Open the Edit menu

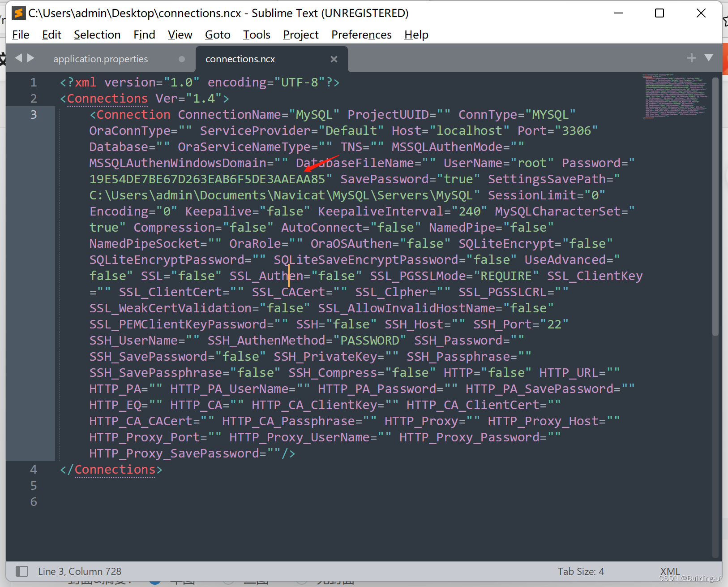pos(51,35)
